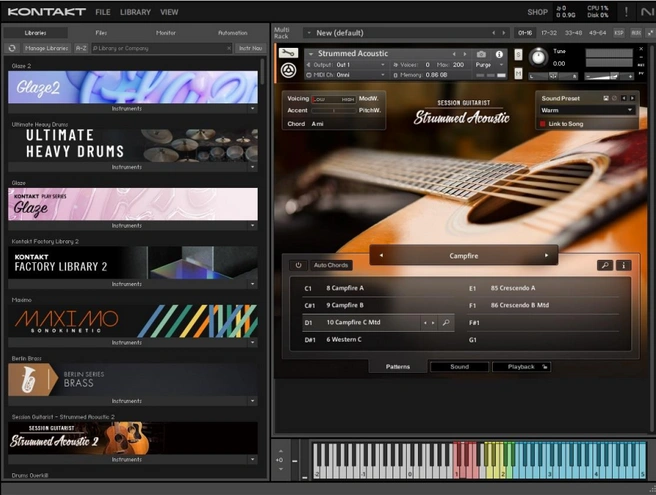Viewport: 656px width, 495px height.
Task: Go to the next pattern set with the arrow right of Campfire
Action: coord(546,255)
